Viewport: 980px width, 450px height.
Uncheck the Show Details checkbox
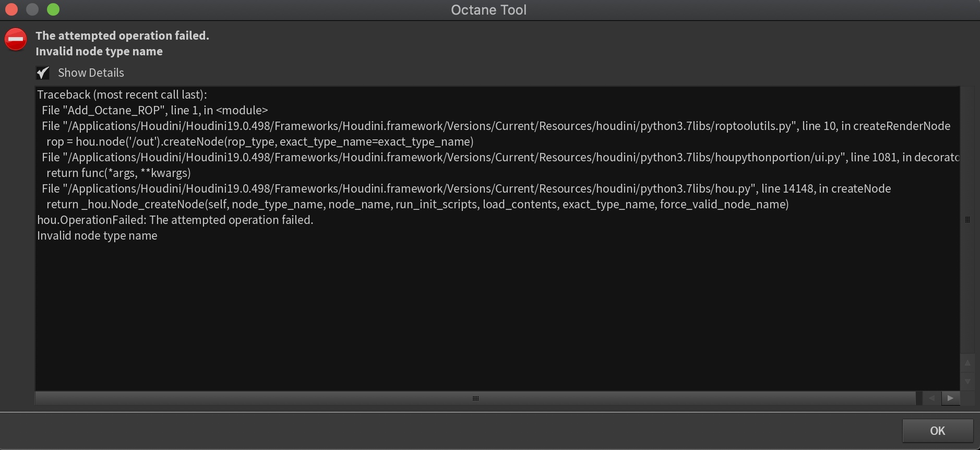[x=43, y=73]
